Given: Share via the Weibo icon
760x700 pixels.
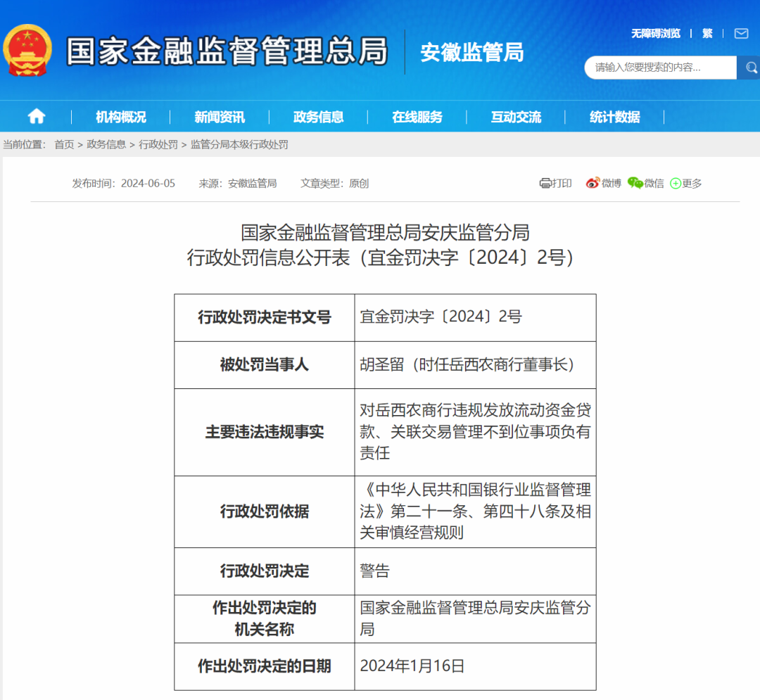Looking at the screenshot, I should point(593,183).
